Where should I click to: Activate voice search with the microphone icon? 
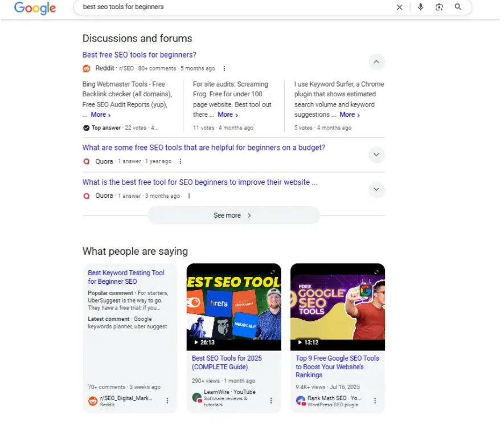[420, 7]
